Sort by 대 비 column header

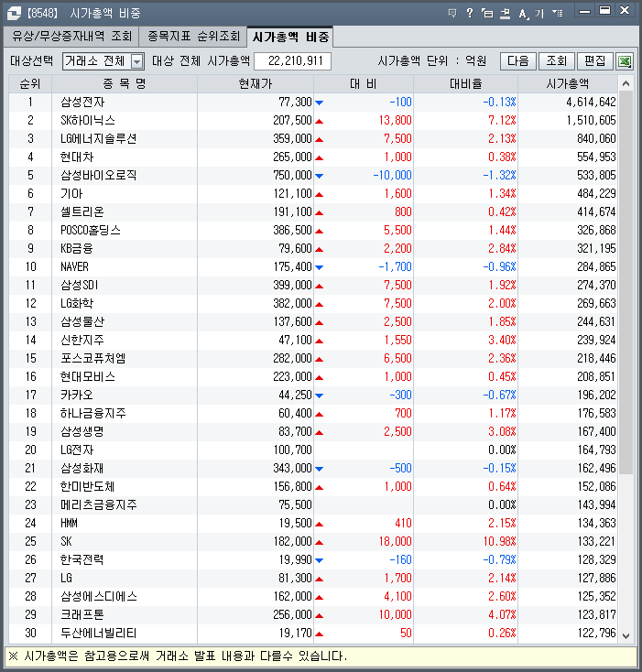[x=364, y=83]
